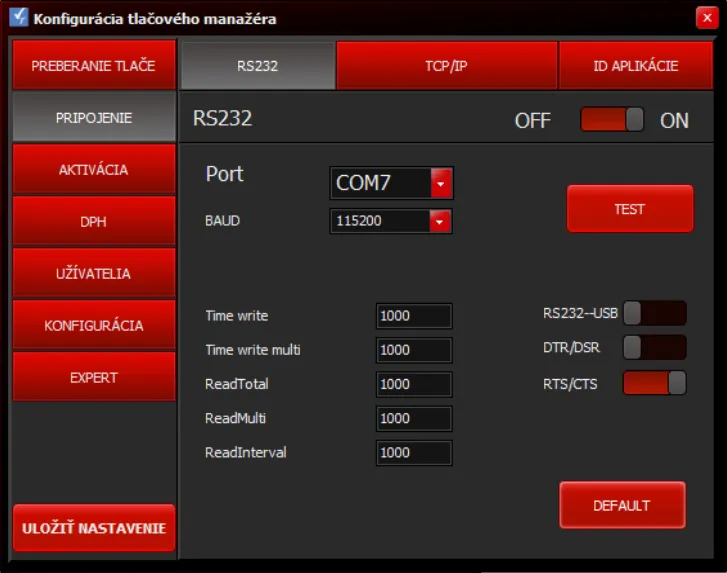Open the KONFIGURÁCIA section

pyautogui.click(x=94, y=325)
